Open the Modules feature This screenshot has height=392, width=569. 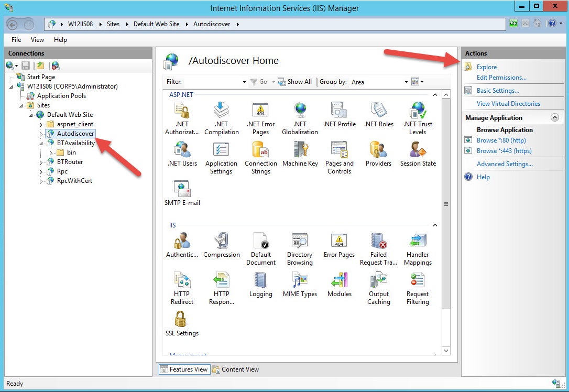tap(340, 285)
